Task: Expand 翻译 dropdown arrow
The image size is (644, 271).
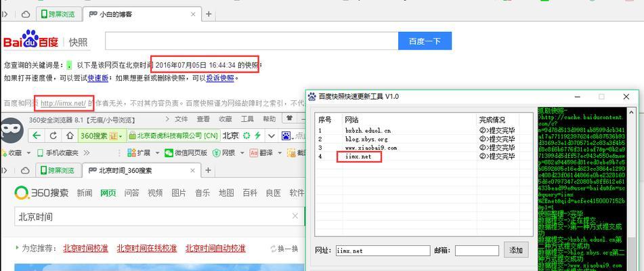Action: pos(278,153)
